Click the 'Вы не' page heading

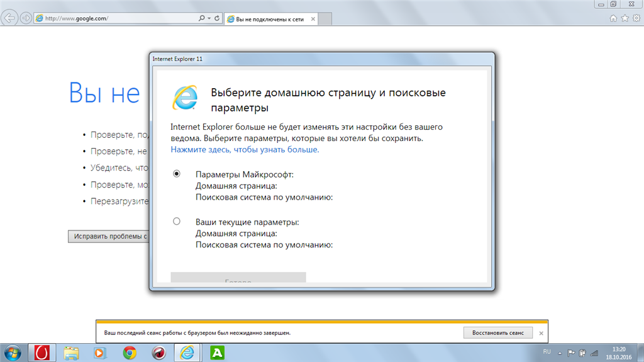[104, 93]
